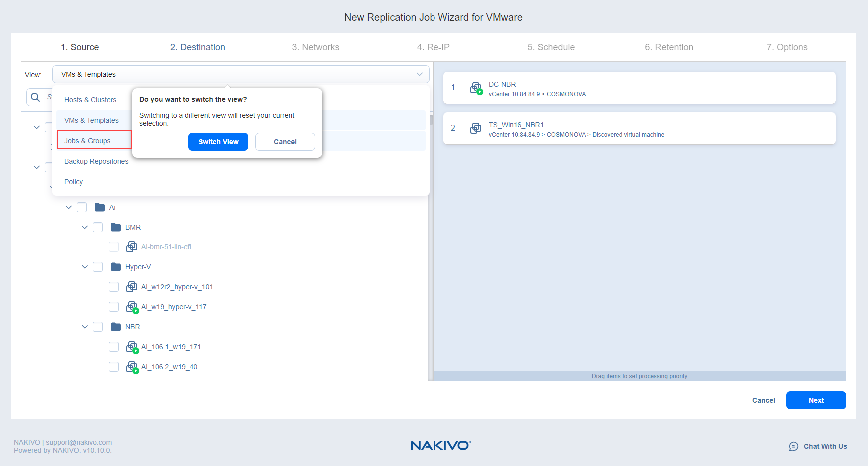
Task: Confirm with the Switch View button
Action: tap(218, 142)
